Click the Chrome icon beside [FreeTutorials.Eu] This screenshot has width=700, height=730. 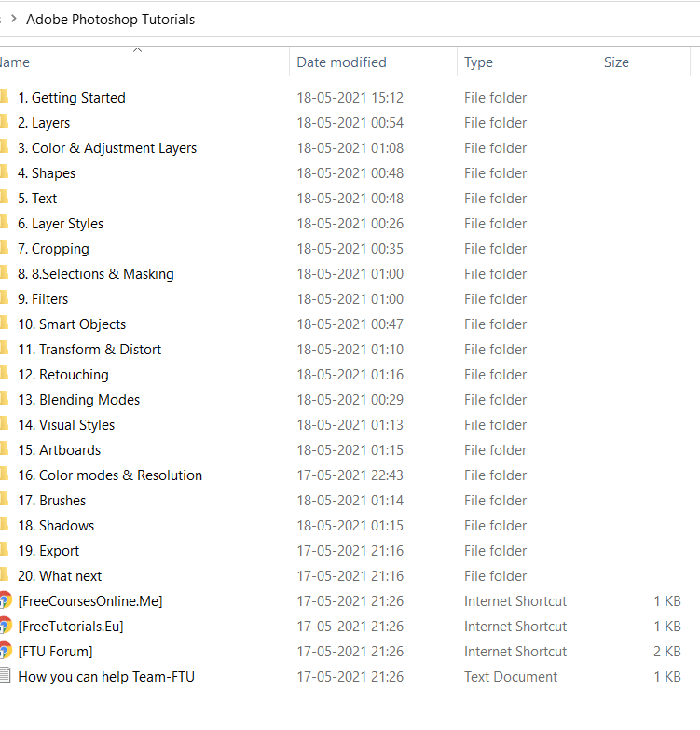(x=5, y=626)
